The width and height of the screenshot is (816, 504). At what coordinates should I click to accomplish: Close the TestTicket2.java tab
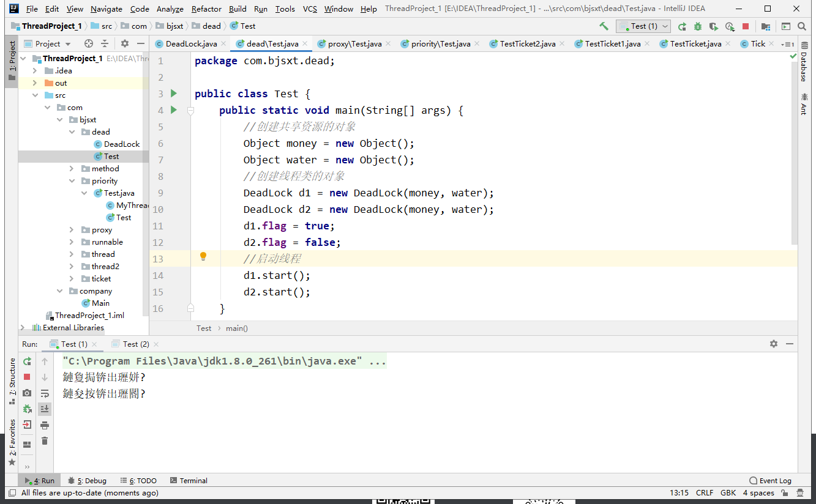tap(562, 44)
